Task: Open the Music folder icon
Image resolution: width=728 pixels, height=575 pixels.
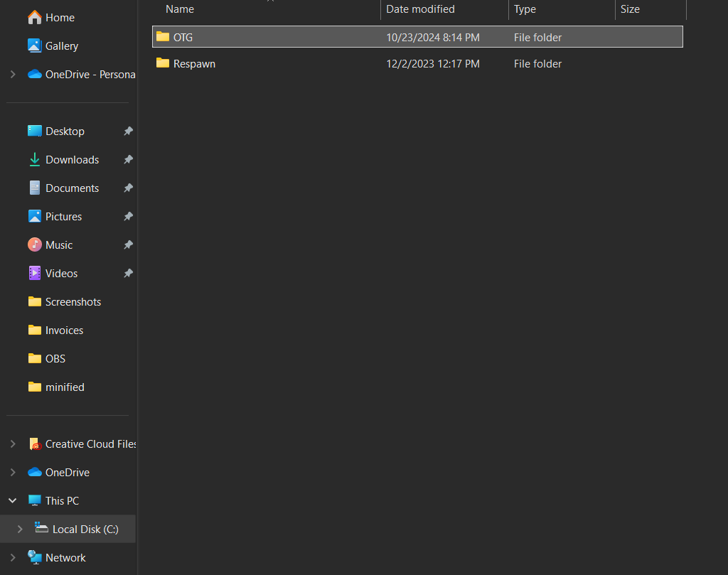Action: coord(34,244)
